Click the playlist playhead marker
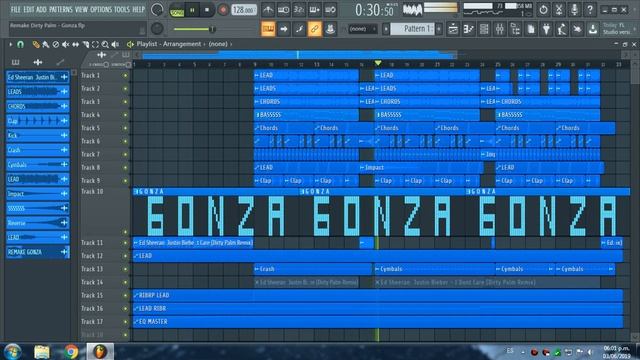Screen dimensions: 640x360 click(x=378, y=63)
